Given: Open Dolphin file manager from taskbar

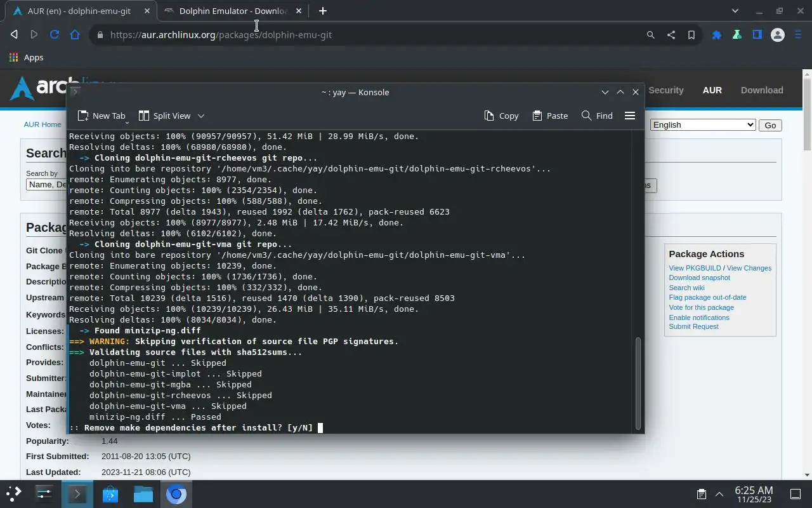Looking at the screenshot, I should pyautogui.click(x=143, y=493).
